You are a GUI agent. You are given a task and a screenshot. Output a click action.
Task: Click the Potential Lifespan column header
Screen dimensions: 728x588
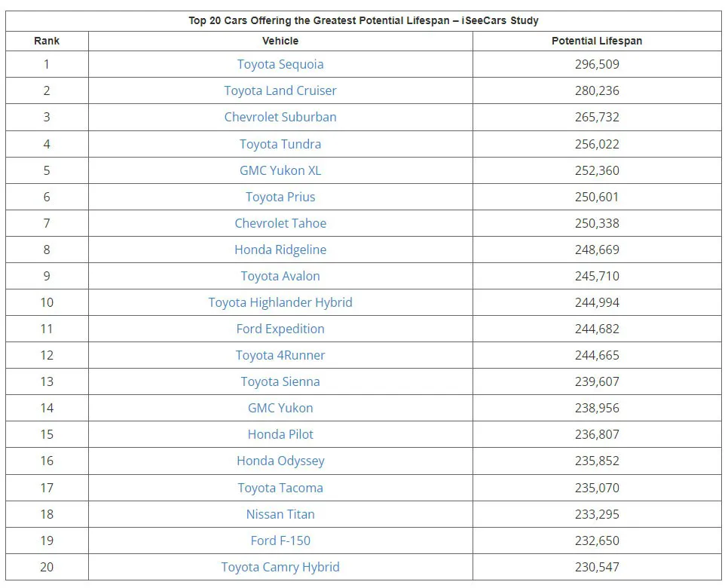[x=597, y=41]
